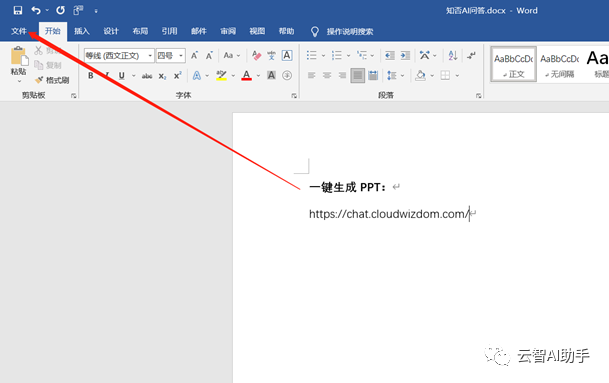Open the 文件 menu

[19, 31]
